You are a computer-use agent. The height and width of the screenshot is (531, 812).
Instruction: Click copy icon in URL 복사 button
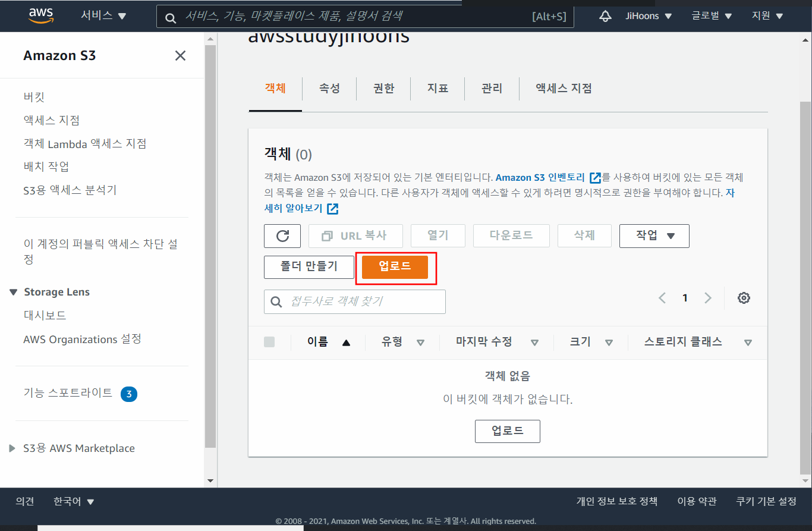click(x=327, y=236)
